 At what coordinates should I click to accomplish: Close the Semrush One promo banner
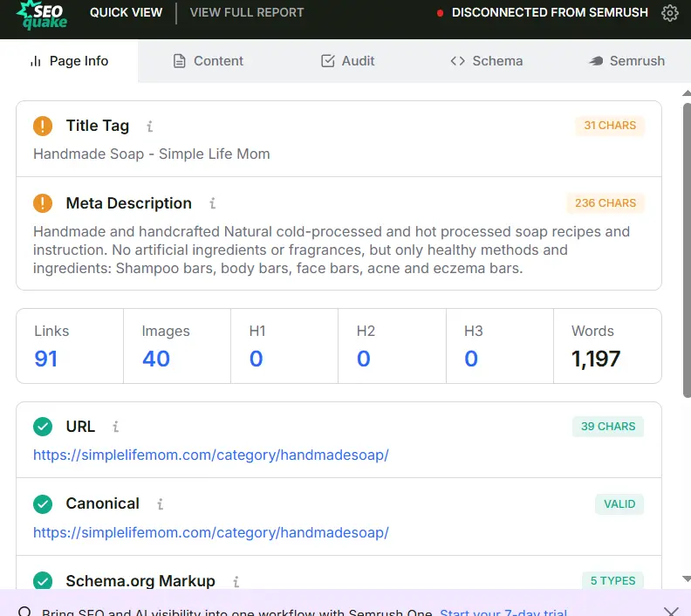tap(671, 611)
